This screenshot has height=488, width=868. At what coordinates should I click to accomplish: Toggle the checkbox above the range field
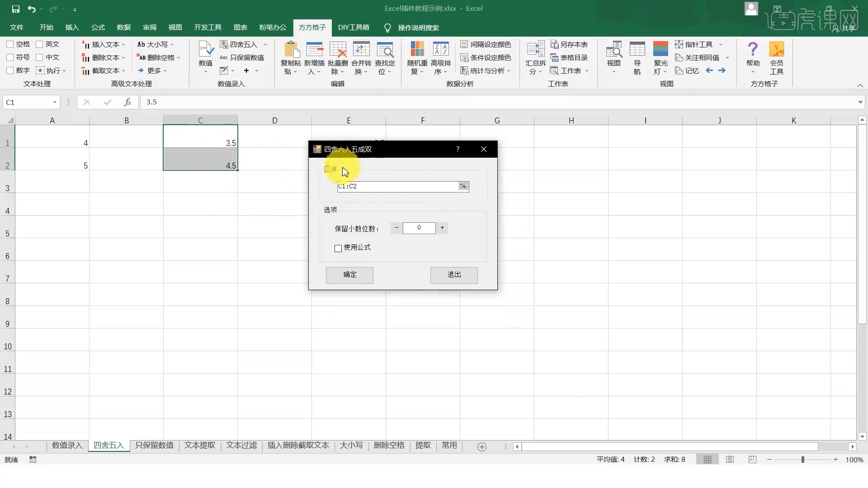[328, 169]
